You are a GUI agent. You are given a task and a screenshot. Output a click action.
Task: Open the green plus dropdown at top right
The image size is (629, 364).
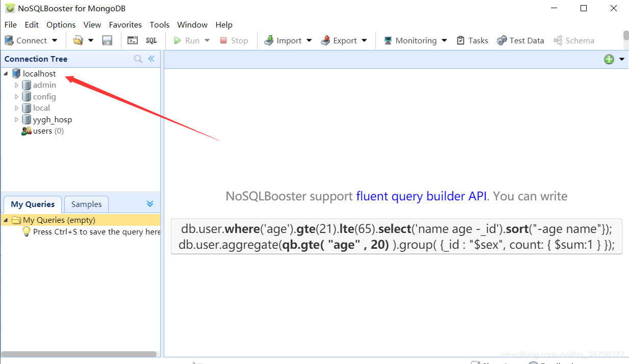point(621,59)
